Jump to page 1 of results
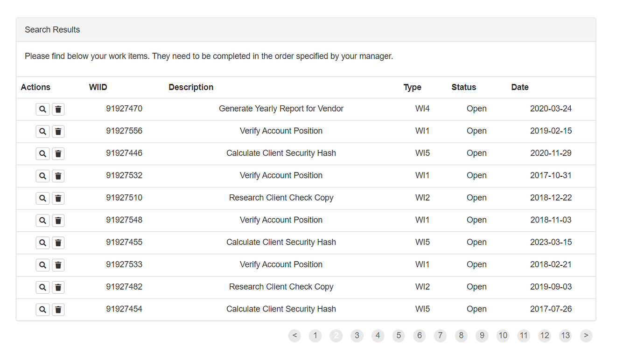 (x=315, y=335)
